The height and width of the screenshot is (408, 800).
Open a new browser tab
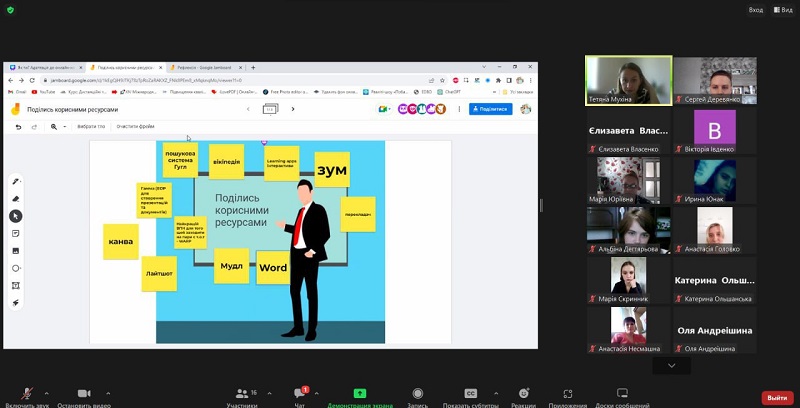[x=253, y=67]
